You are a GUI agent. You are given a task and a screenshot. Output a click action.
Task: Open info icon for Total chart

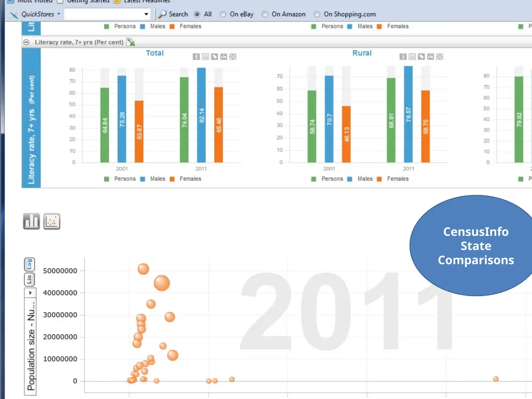tap(196, 57)
